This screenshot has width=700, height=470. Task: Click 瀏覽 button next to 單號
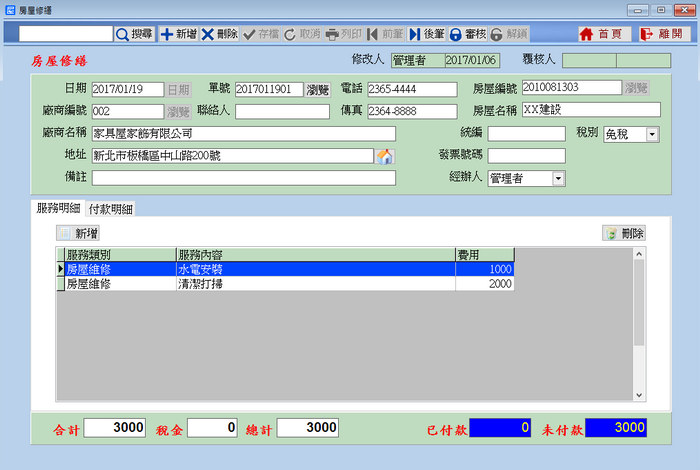[317, 90]
